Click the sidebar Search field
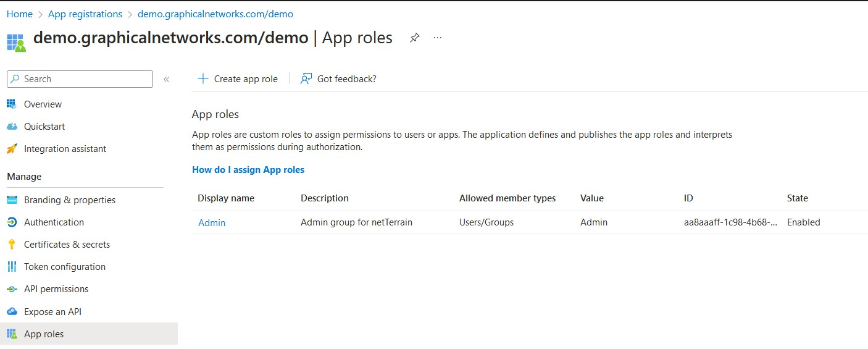868x349 pixels. point(80,79)
